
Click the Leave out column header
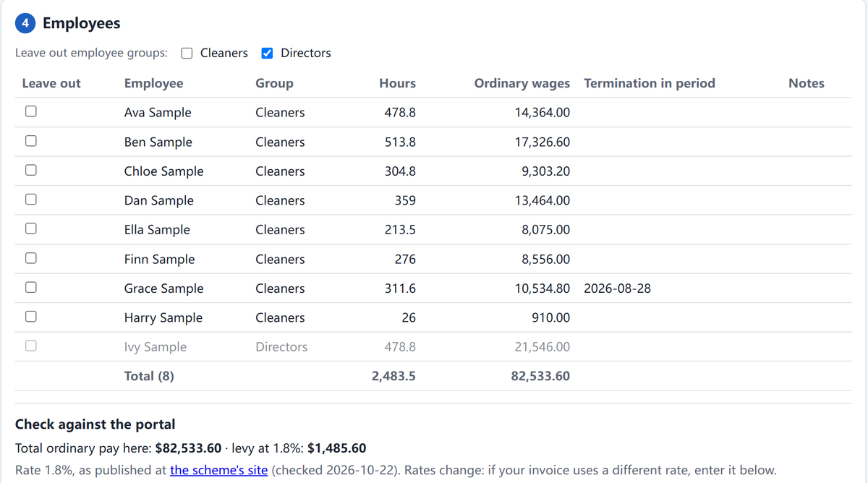click(x=51, y=83)
